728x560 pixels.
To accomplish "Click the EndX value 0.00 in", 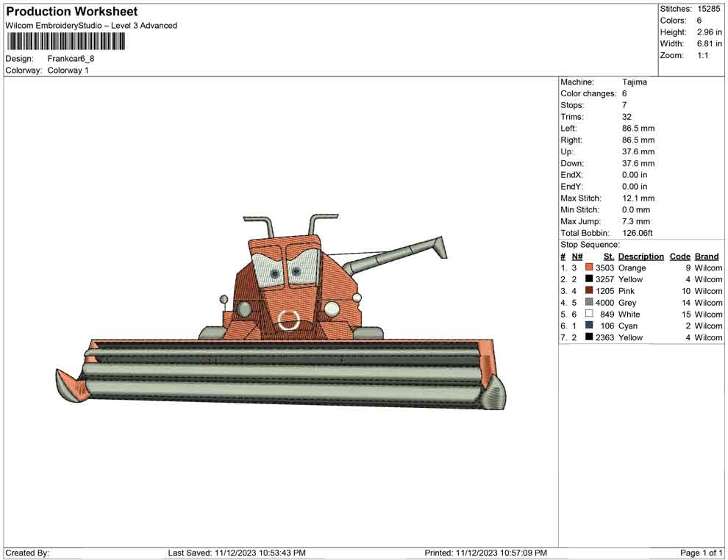I will click(x=635, y=175).
